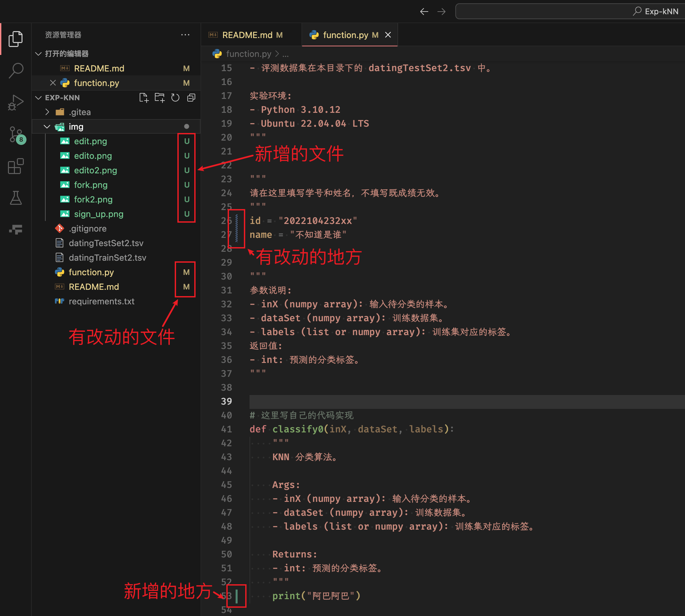This screenshot has height=616, width=685.
Task: Open the .gitignore file
Action: (x=116, y=229)
